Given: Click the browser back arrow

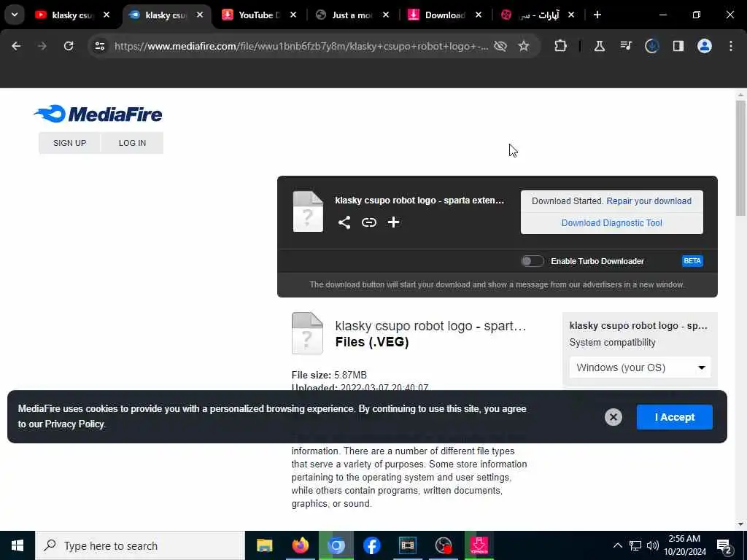Looking at the screenshot, I should point(16,46).
